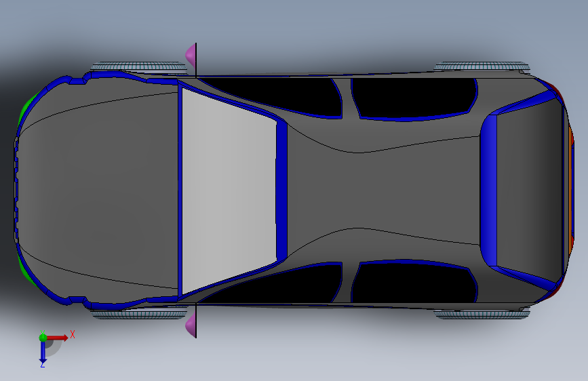588x381 pixels.
Task: Pick the bottom rear black side window
Action: (x=414, y=282)
